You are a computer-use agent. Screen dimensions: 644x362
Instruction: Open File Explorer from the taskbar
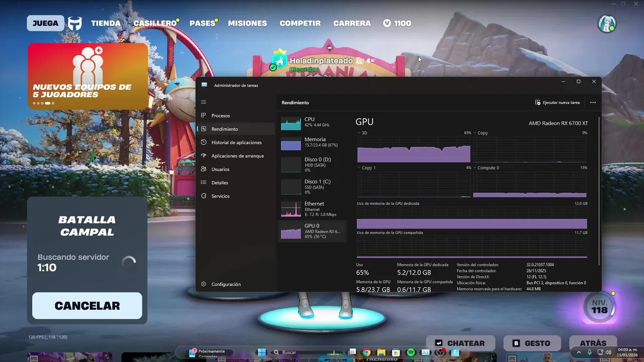(x=381, y=352)
